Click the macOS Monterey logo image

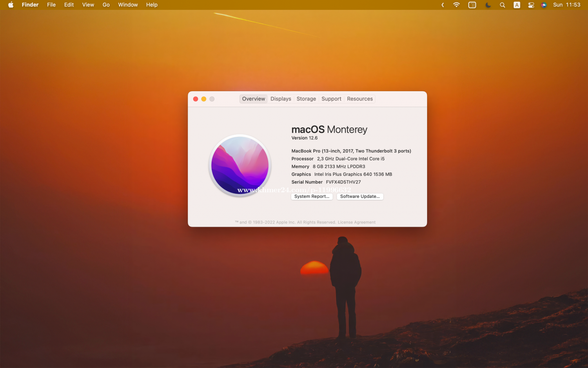tap(240, 165)
